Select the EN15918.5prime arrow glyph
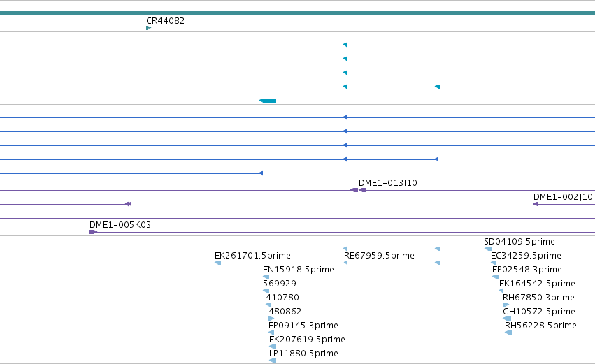This screenshot has height=364, width=595. click(x=266, y=277)
